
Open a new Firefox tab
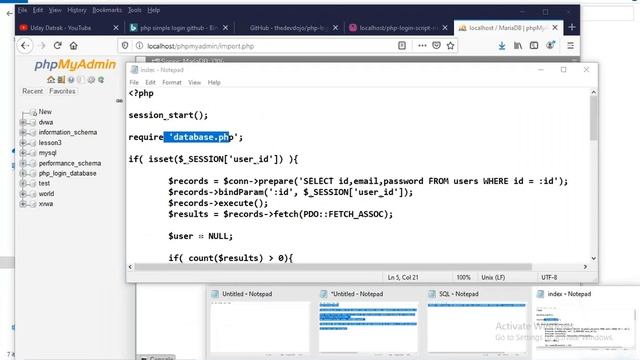pos(572,27)
